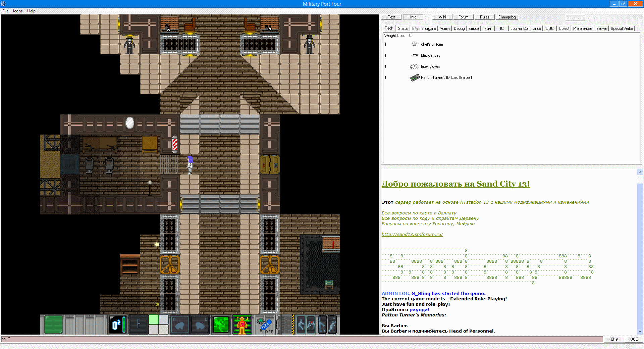Switch input mode to OOC at bottom

pos(634,339)
